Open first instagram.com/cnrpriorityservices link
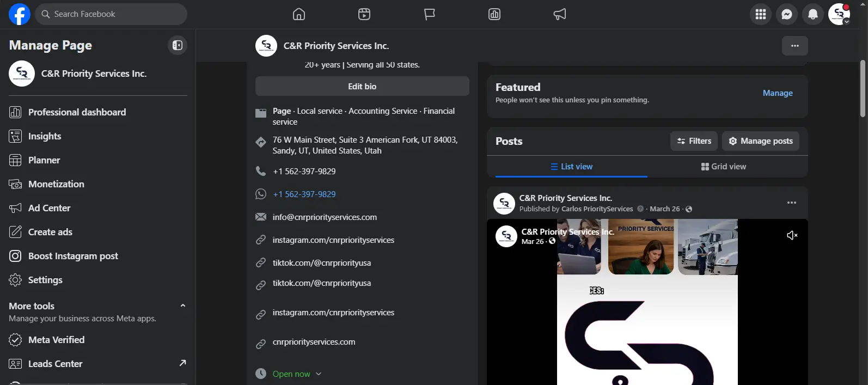 tap(333, 240)
